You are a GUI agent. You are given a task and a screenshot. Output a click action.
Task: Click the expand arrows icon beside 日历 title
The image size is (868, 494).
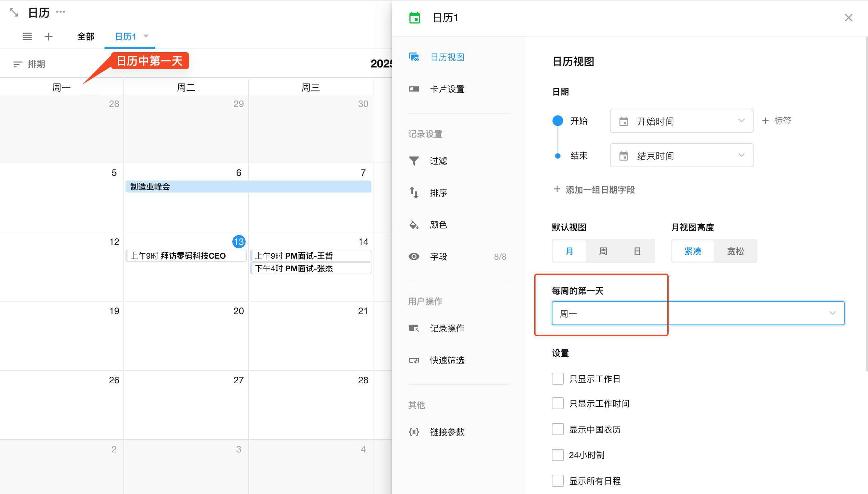14,13
